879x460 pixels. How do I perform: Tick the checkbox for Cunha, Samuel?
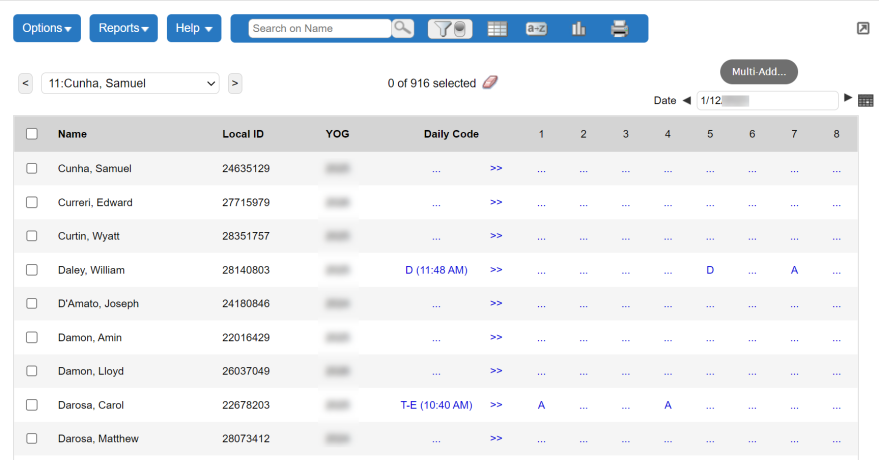(32, 169)
